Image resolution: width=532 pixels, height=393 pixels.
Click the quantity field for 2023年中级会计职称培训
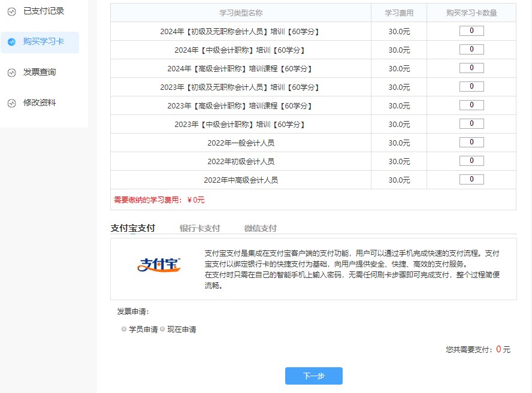pyautogui.click(x=471, y=124)
